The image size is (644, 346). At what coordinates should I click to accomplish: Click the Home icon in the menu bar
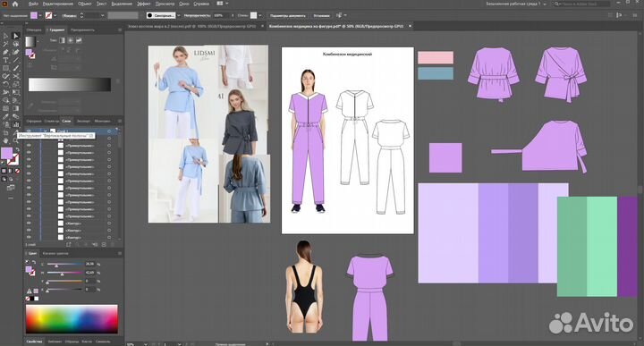point(15,4)
